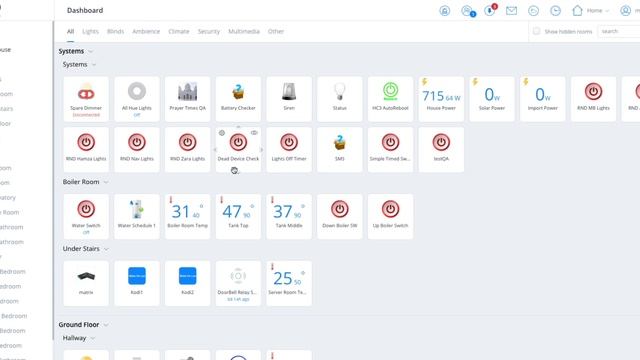
Task: Open the Tank Top temperature tile
Action: (238, 216)
